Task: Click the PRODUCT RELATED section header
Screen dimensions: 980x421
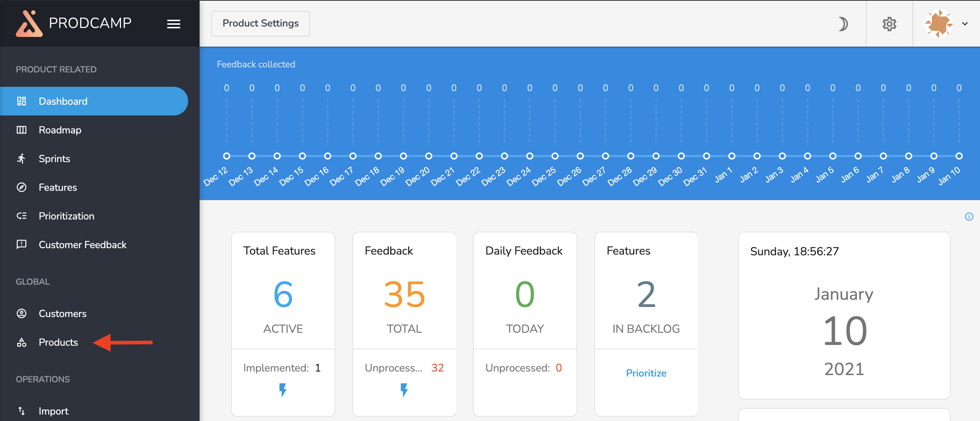Action: [x=56, y=70]
